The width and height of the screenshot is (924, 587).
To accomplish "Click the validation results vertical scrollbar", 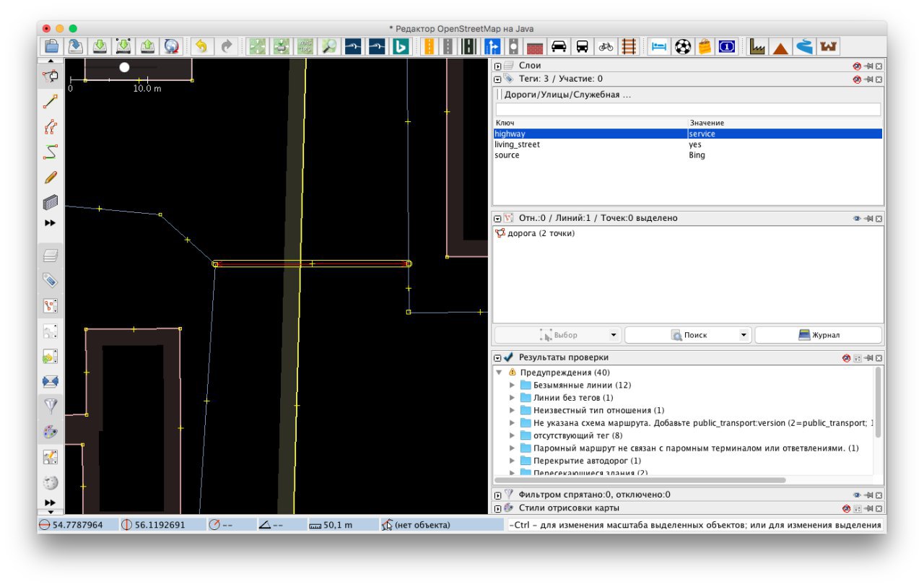I will click(x=878, y=401).
